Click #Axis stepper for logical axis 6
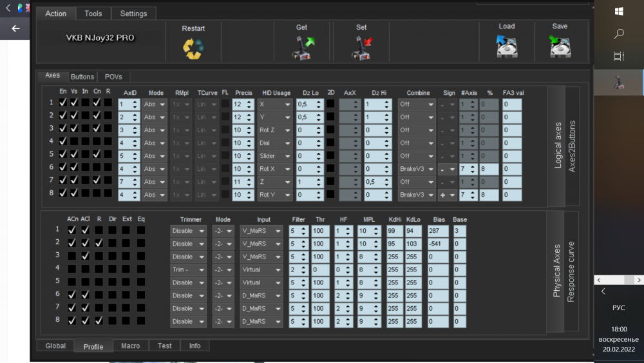The height and width of the screenshot is (363, 644). (x=473, y=169)
